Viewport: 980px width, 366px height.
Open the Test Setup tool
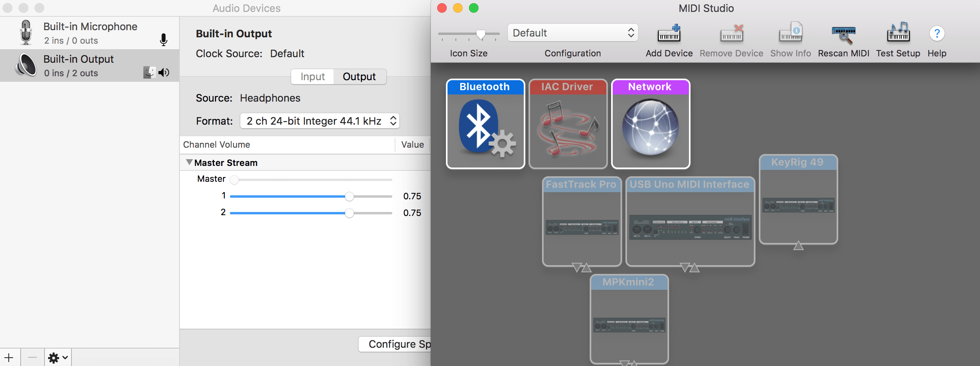point(898,33)
